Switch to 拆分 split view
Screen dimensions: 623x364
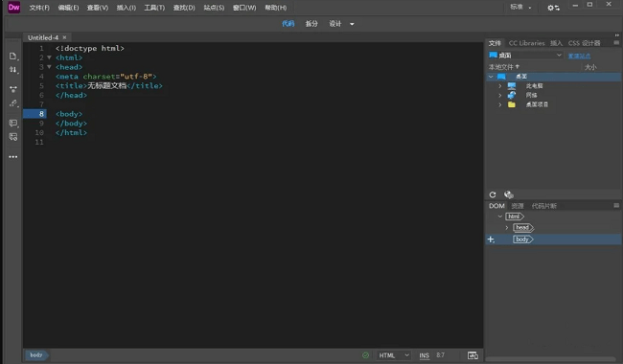(311, 24)
